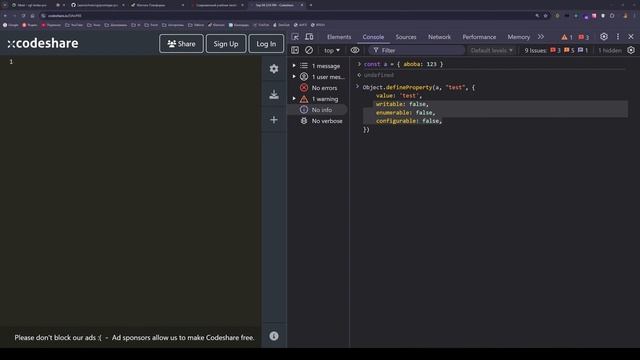Click the warning triangle count in DevTools header

click(x=567, y=37)
